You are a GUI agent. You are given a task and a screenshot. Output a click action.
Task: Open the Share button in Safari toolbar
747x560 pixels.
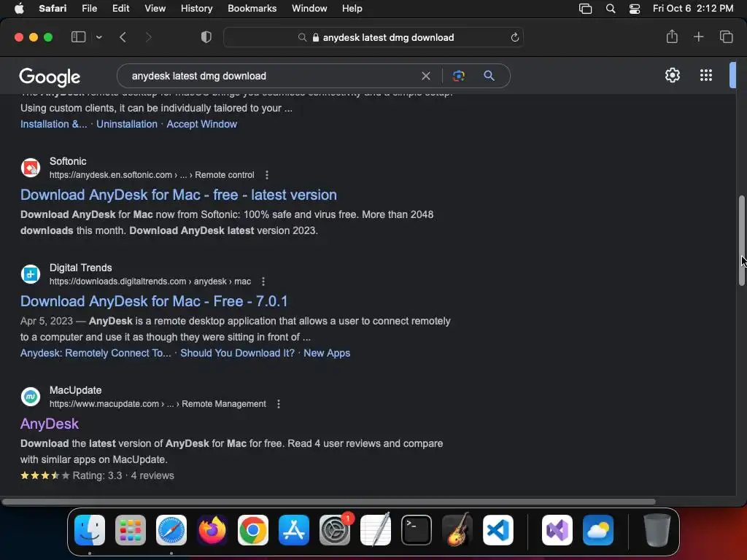pyautogui.click(x=672, y=36)
